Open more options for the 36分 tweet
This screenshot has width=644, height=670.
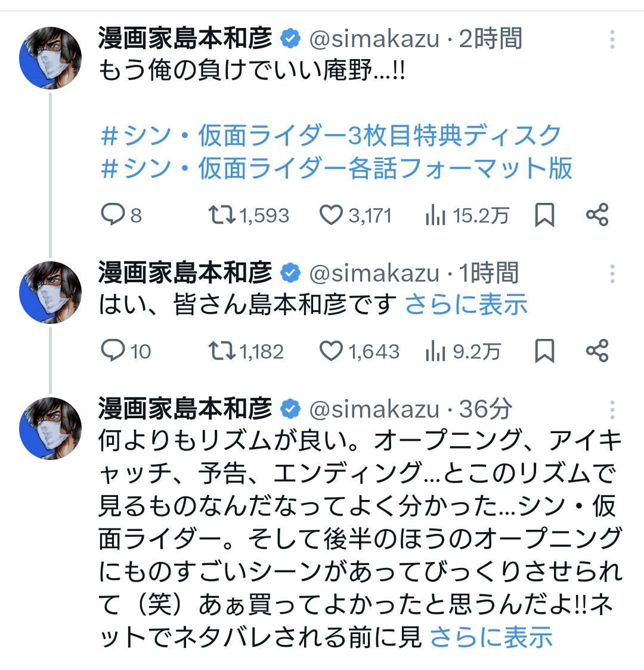click(x=612, y=409)
